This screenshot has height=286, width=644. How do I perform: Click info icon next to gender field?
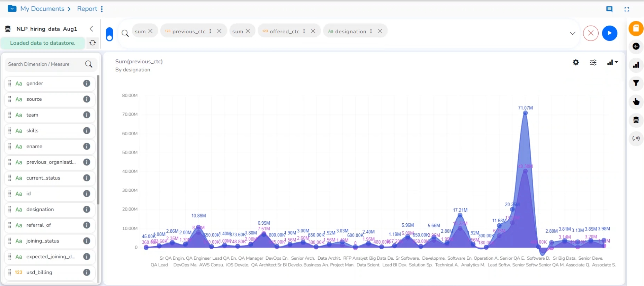point(86,83)
